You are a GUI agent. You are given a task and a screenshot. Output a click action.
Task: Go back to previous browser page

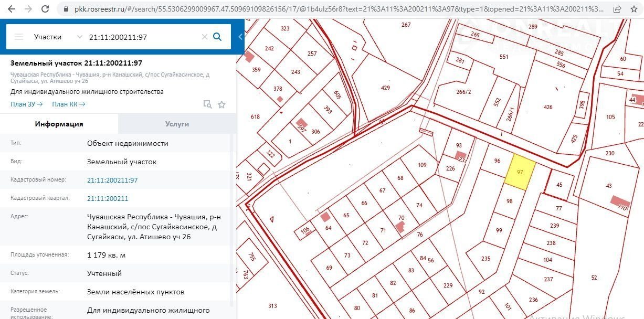12,9
